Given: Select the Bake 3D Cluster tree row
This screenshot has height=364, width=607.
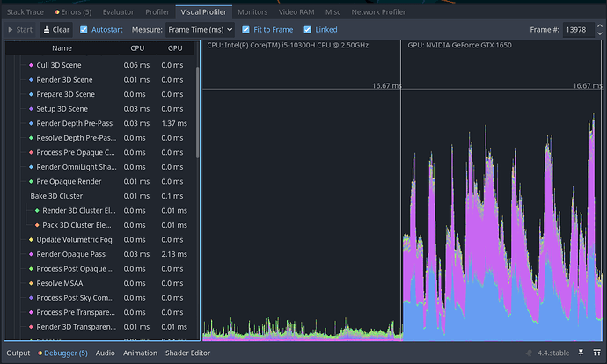Looking at the screenshot, I should coord(56,196).
